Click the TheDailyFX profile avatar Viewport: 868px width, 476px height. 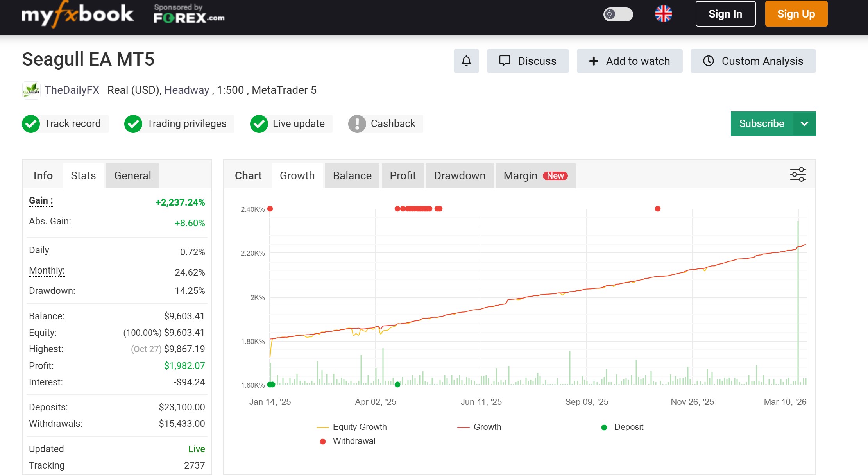(x=31, y=90)
